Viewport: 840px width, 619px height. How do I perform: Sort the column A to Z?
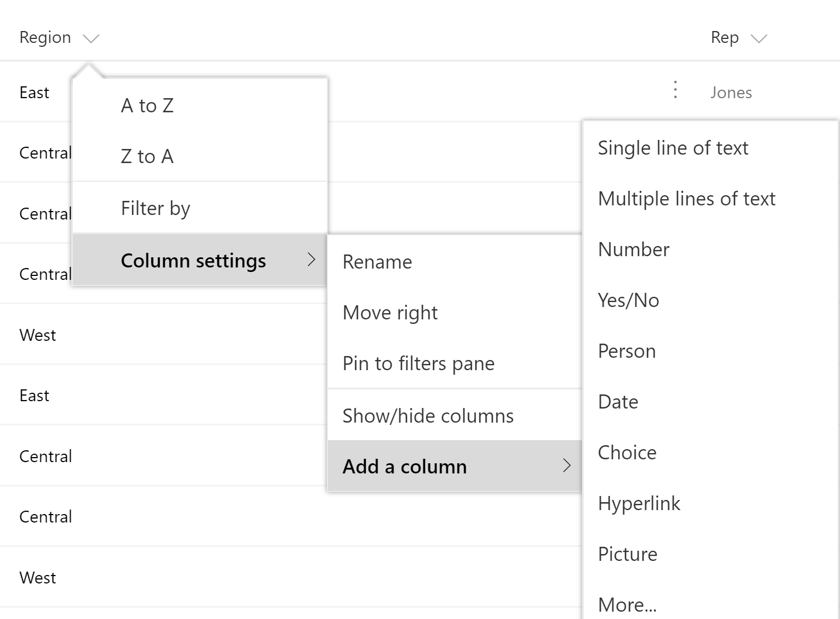pyautogui.click(x=147, y=106)
